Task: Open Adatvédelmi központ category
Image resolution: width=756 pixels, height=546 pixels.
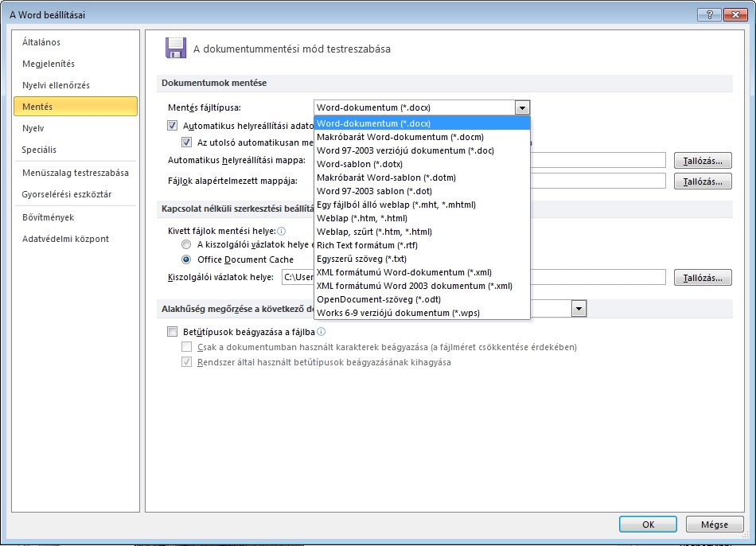Action: pos(76,239)
